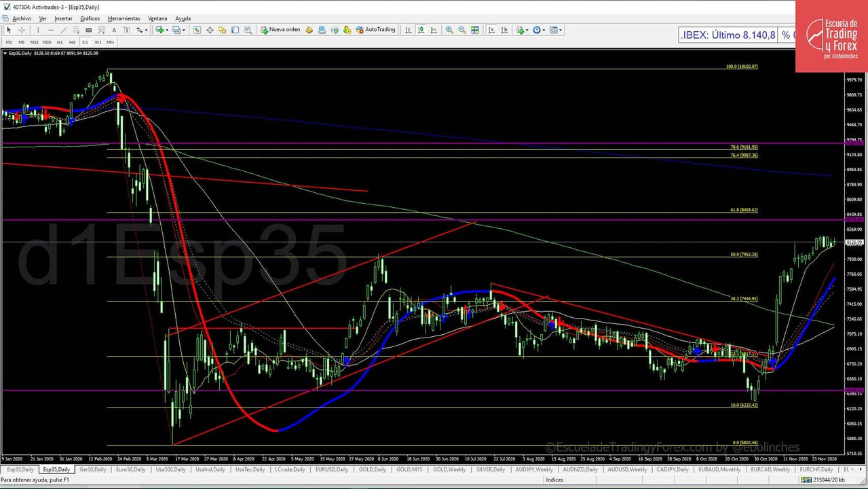Draw a vertical line tool
Viewport: 868px width, 489px height.
coord(38,30)
